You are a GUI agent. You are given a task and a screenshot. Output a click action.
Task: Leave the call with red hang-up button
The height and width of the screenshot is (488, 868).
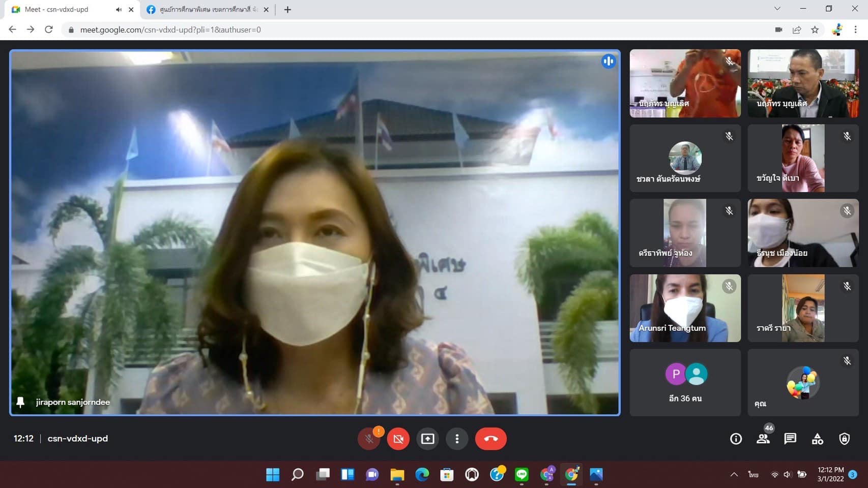coord(491,439)
